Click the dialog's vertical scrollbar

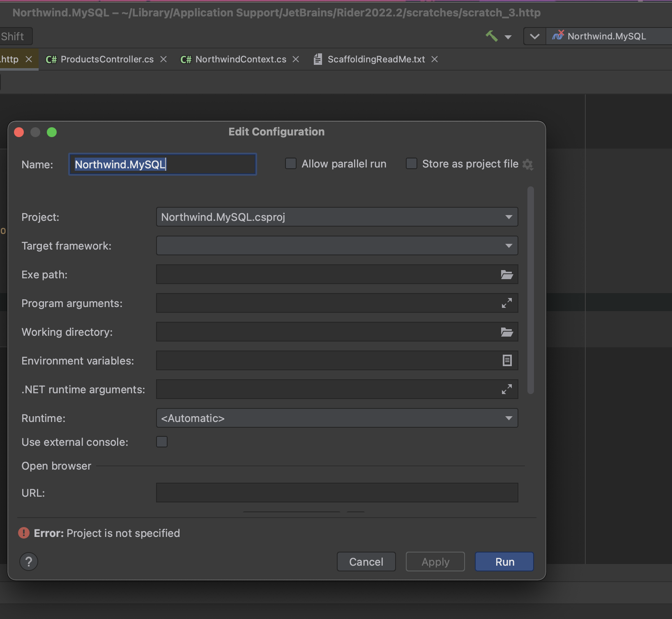(530, 290)
